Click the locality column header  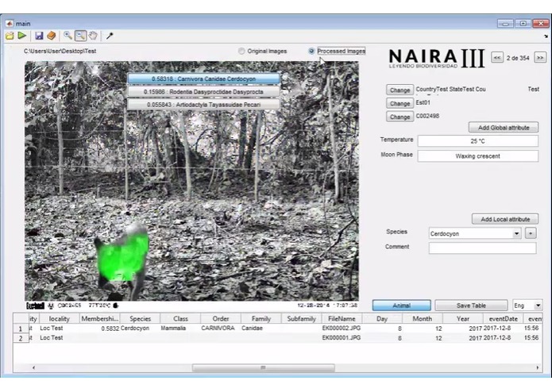coord(59,318)
